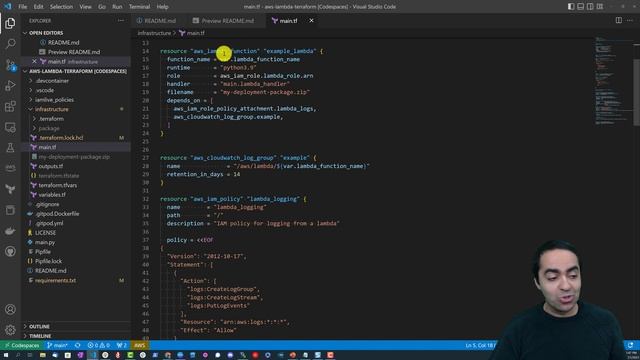Open AWS Toolkit view
640x360 pixels.
[x=10, y=169]
